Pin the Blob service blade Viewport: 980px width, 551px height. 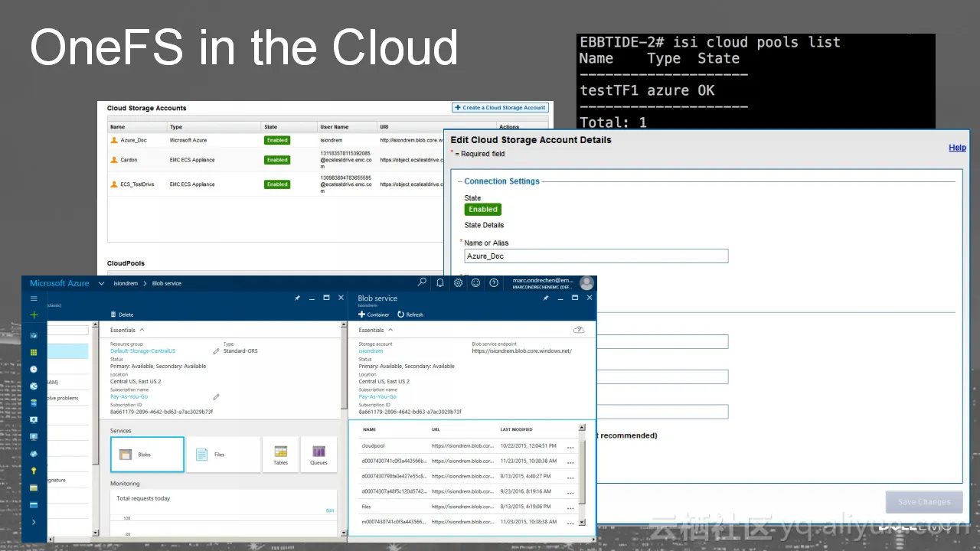[546, 298]
